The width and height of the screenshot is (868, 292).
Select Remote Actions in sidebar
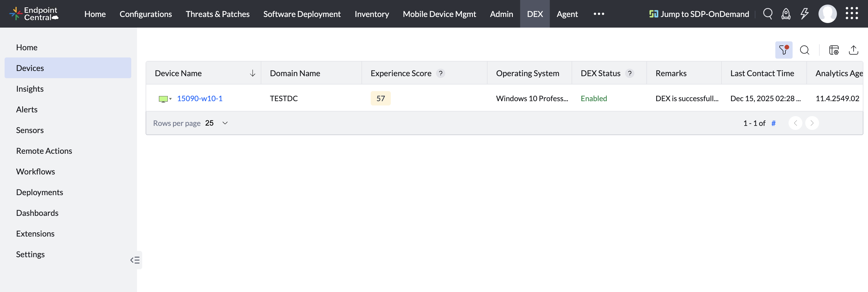44,151
